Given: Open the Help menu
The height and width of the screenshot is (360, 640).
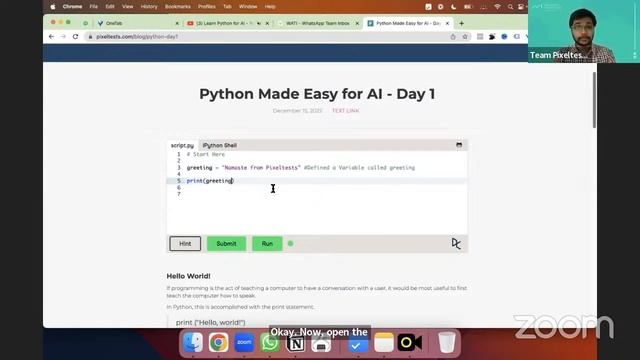Looking at the screenshot, I should [x=270, y=7].
